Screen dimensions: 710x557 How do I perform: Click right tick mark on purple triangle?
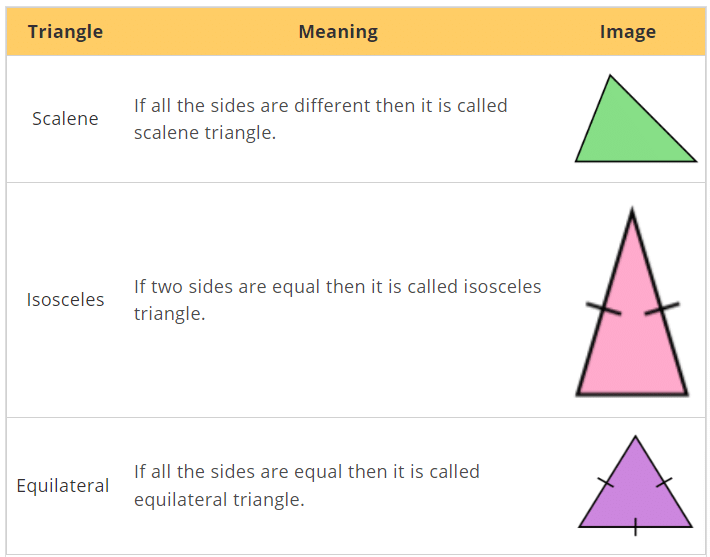tap(665, 483)
